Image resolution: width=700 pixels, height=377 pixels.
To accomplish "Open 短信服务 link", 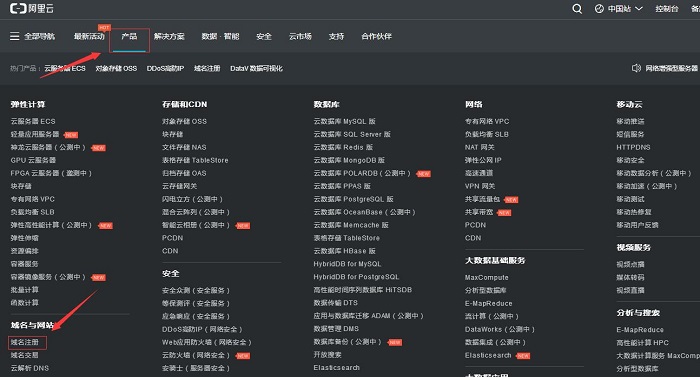I will point(630,134).
